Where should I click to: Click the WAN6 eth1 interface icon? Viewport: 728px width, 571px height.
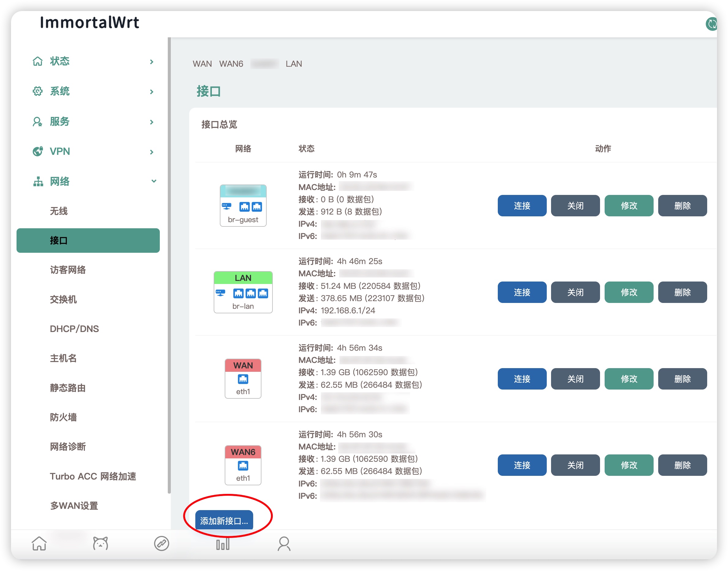(243, 465)
